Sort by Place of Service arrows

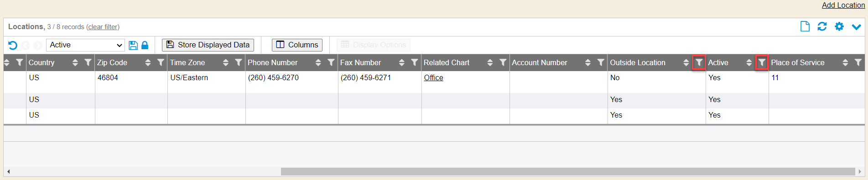[x=845, y=63]
